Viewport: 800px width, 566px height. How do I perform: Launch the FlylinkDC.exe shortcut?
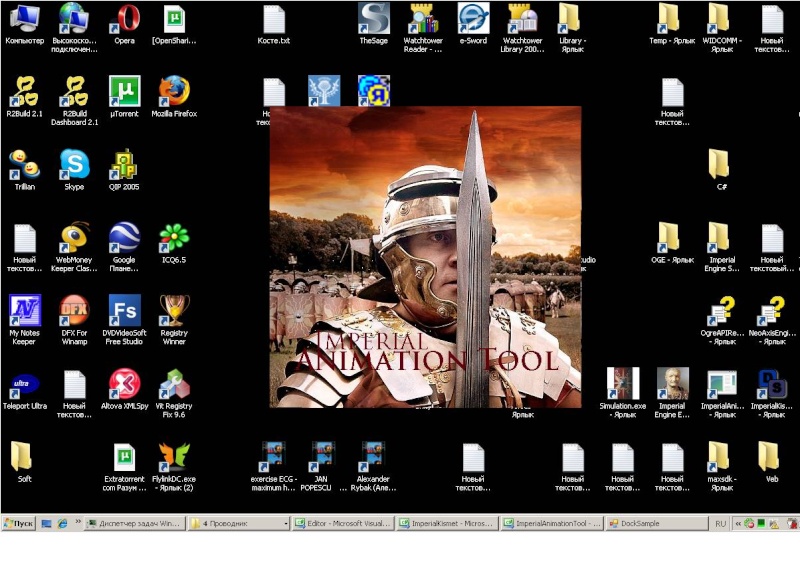(x=174, y=466)
